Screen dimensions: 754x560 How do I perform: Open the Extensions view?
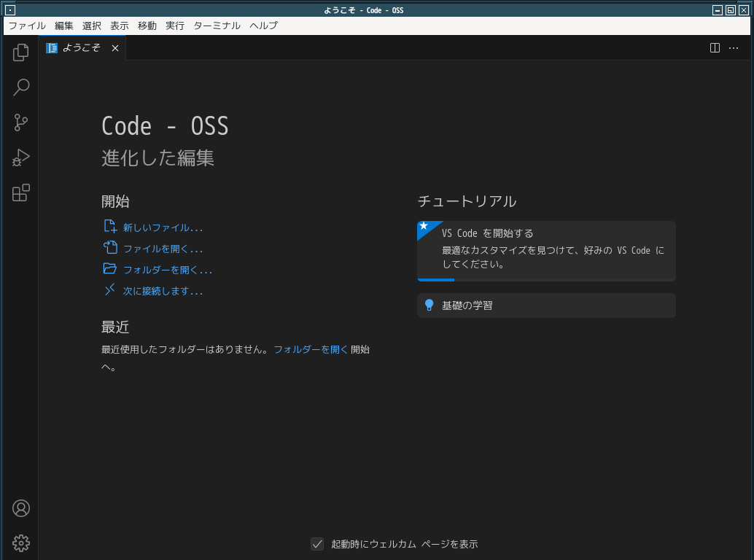tap(20, 192)
